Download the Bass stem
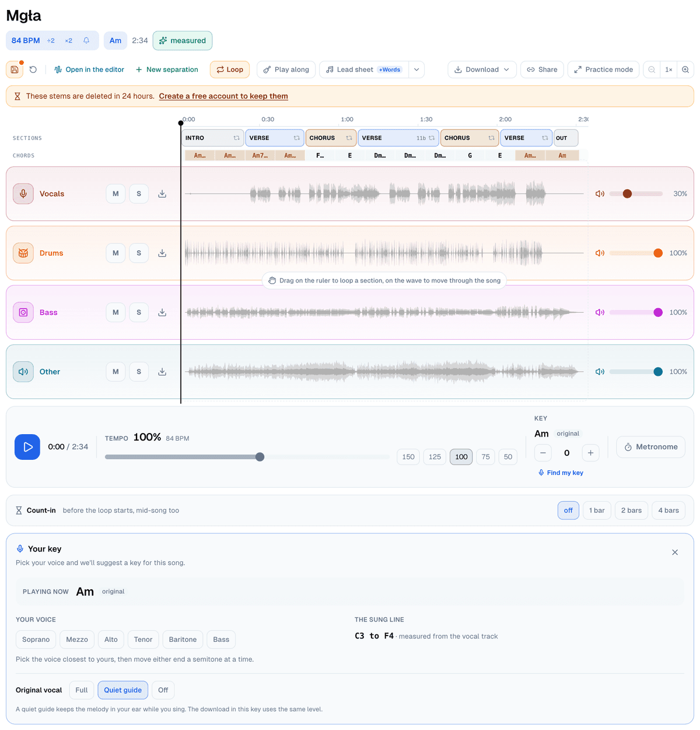 coord(162,312)
